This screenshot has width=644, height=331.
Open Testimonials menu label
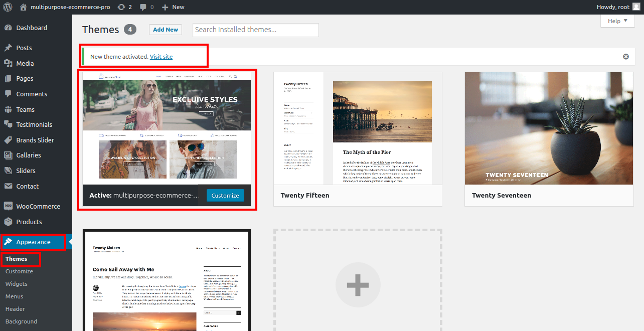pos(34,124)
